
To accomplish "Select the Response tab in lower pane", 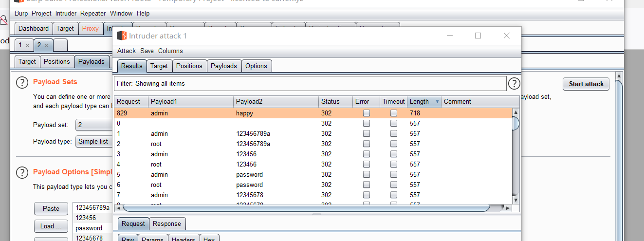I will (167, 223).
